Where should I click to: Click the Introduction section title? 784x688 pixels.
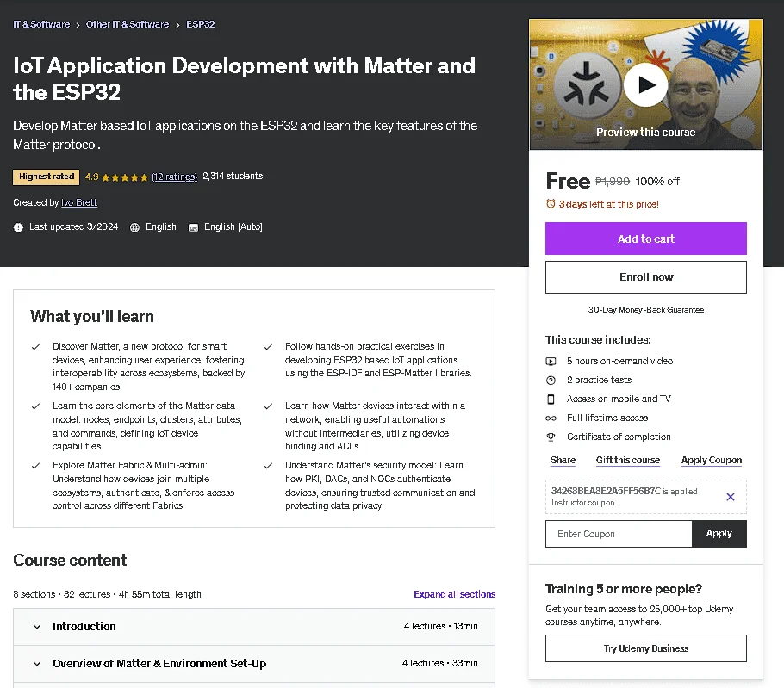pos(84,627)
